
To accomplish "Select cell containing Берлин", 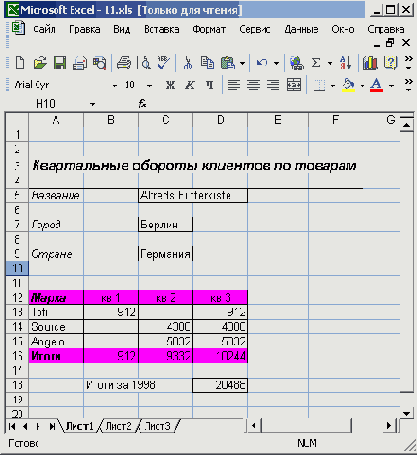I will (166, 224).
